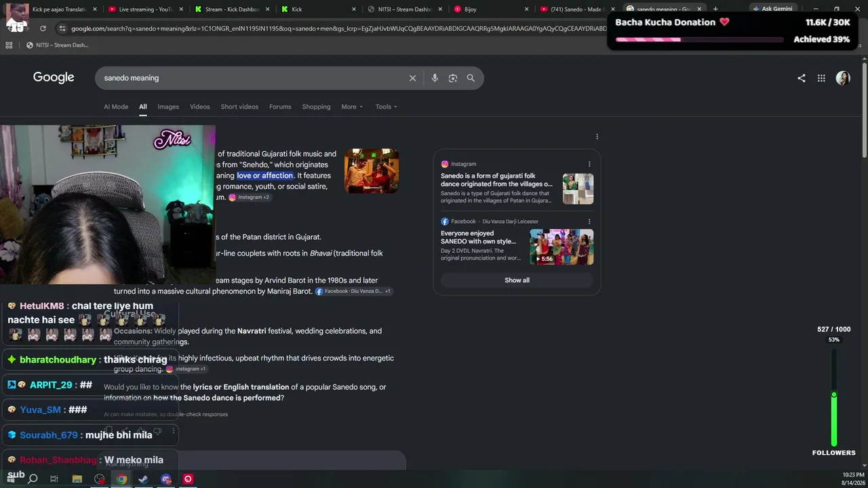The height and width of the screenshot is (488, 868).
Task: Click the page vertical scrollbar
Action: 865,108
